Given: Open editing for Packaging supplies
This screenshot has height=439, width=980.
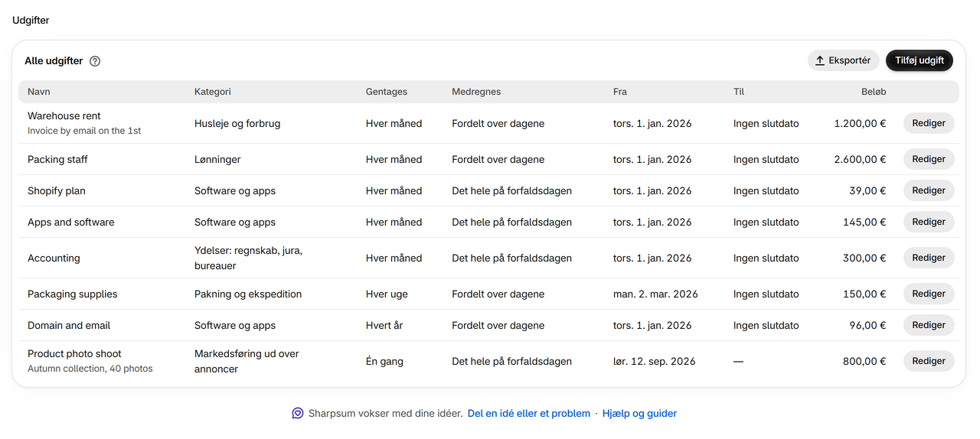Looking at the screenshot, I should pos(929,294).
